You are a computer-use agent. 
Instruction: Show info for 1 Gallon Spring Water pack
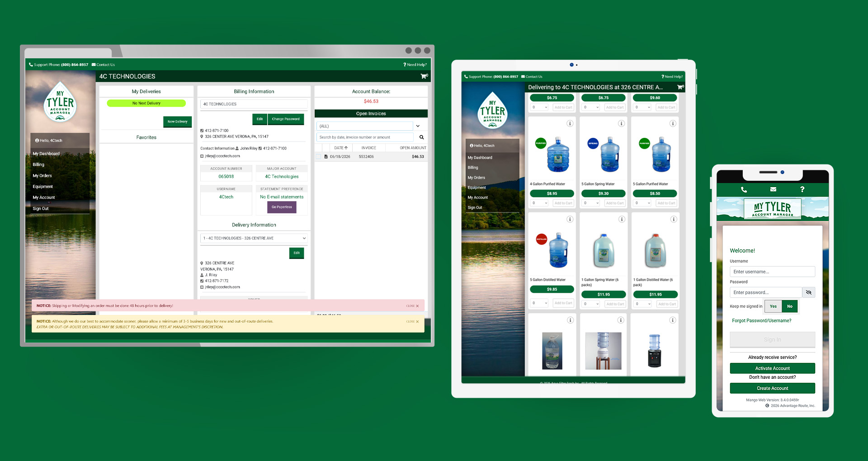click(x=622, y=219)
